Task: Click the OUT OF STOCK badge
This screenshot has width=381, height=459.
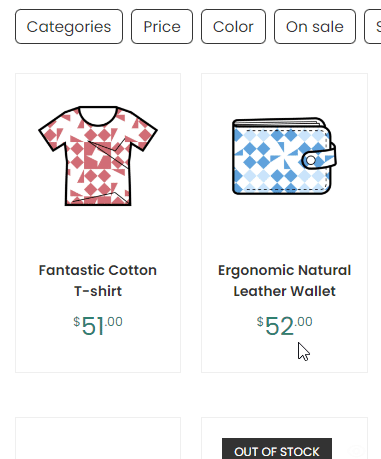Action: pos(277,449)
